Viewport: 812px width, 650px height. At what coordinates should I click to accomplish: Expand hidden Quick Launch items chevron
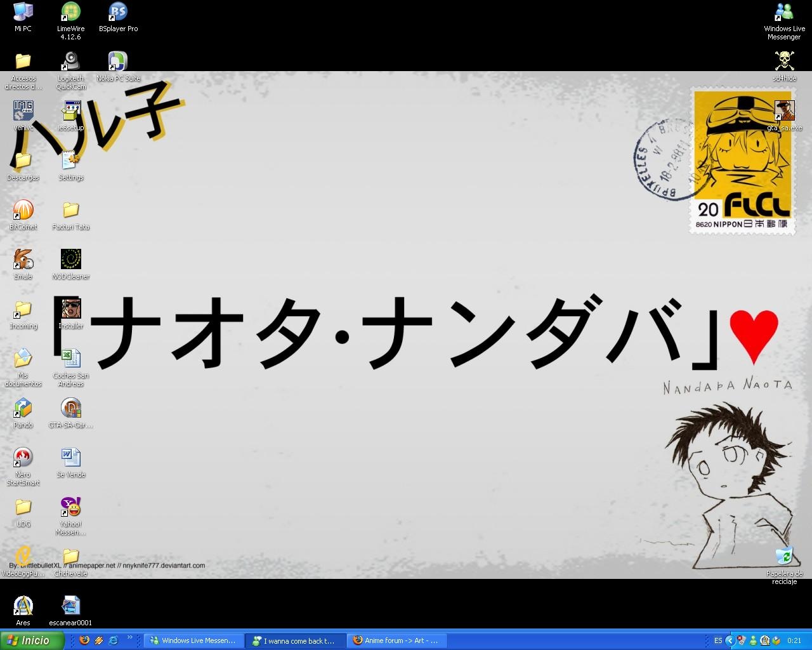pyautogui.click(x=130, y=637)
